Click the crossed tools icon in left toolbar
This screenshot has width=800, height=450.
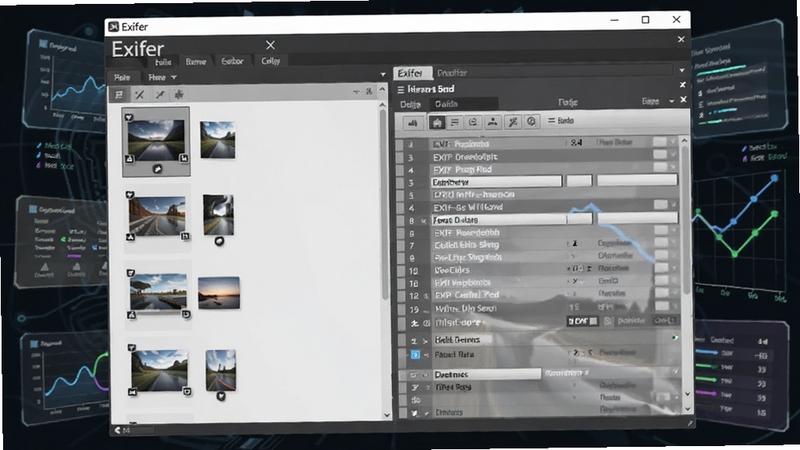click(x=139, y=94)
